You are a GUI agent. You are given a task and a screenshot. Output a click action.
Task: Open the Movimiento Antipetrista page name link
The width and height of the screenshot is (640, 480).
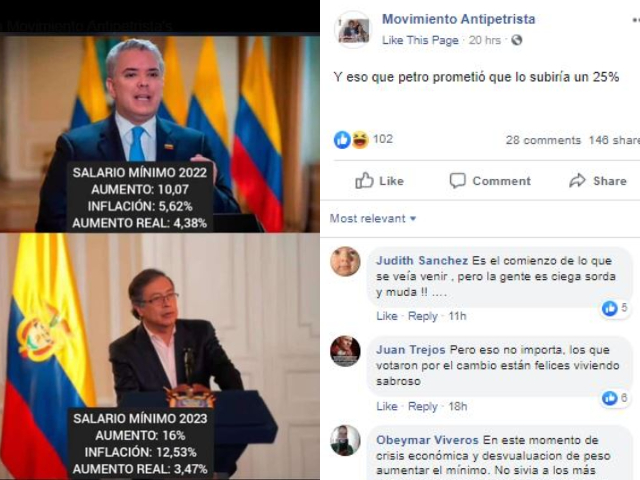[458, 19]
